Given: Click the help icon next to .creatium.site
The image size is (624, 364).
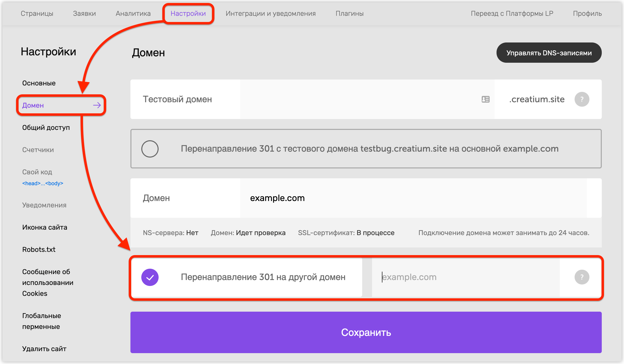Looking at the screenshot, I should [582, 99].
